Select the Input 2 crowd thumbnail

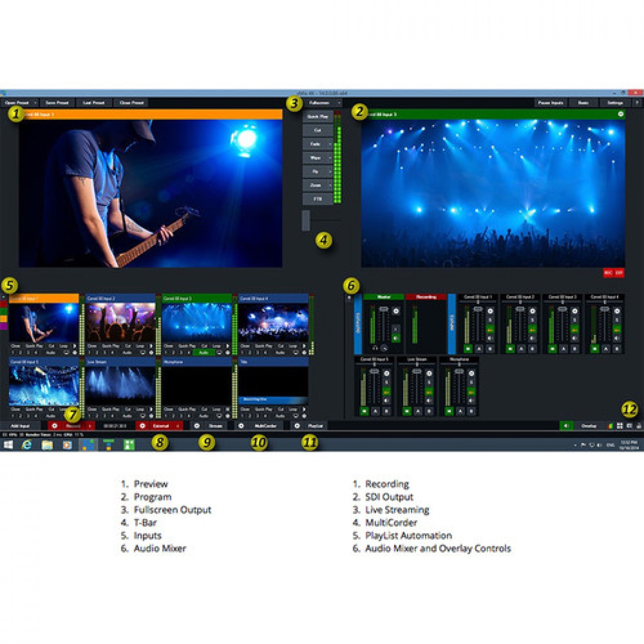[120, 323]
